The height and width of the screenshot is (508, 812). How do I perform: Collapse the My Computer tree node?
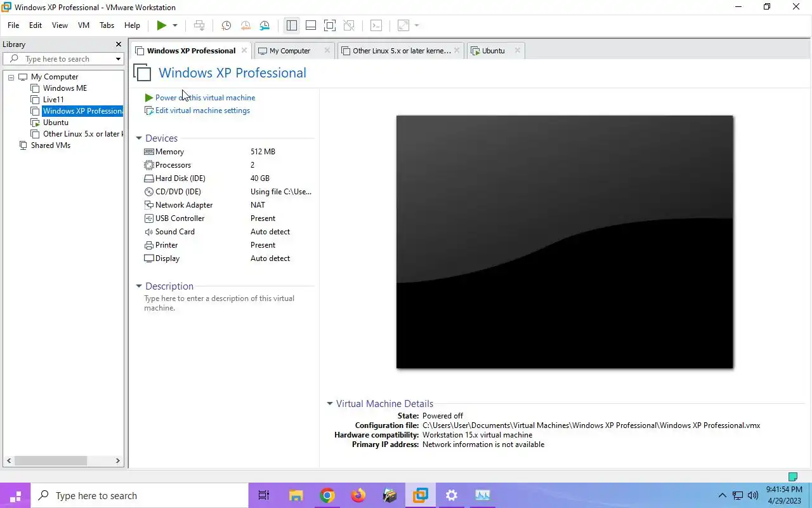(11, 77)
